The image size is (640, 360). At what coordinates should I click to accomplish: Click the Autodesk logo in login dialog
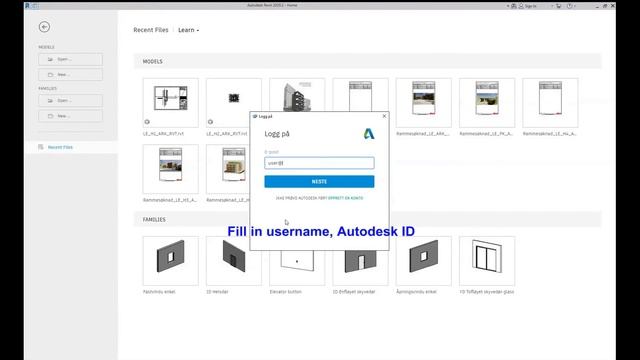[x=369, y=134]
